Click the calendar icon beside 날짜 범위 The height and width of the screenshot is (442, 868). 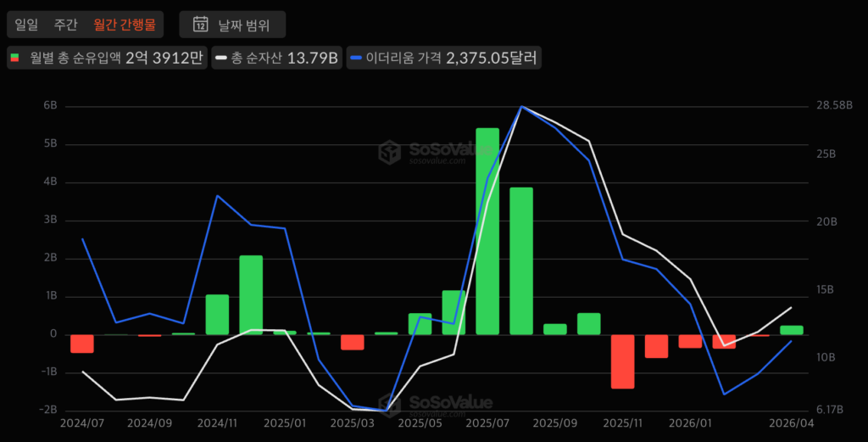[201, 25]
